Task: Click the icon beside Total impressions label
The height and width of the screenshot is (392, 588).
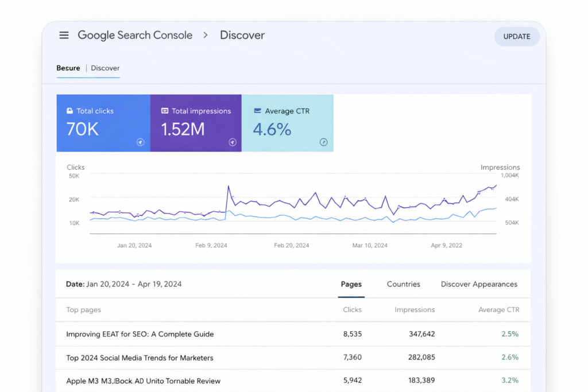Action: pos(165,111)
